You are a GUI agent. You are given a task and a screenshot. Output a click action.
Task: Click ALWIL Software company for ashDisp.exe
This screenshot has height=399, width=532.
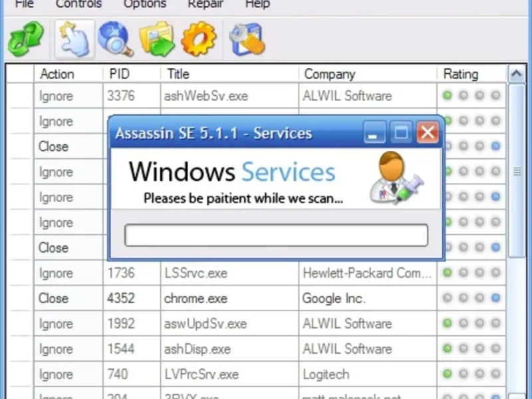368,348
